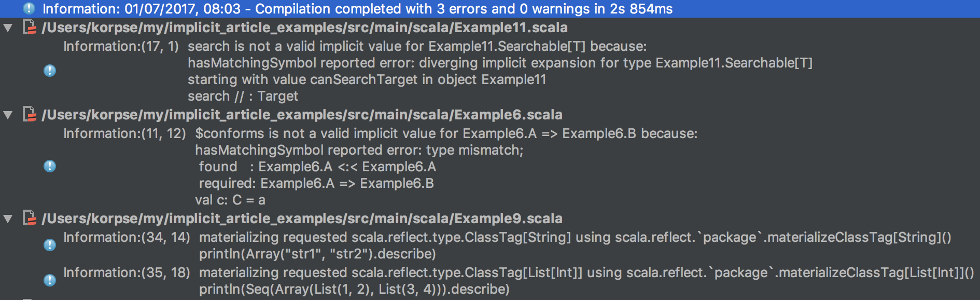Click the information balloon beside the Example11 message
This screenshot has height=300, width=980.
tap(49, 71)
